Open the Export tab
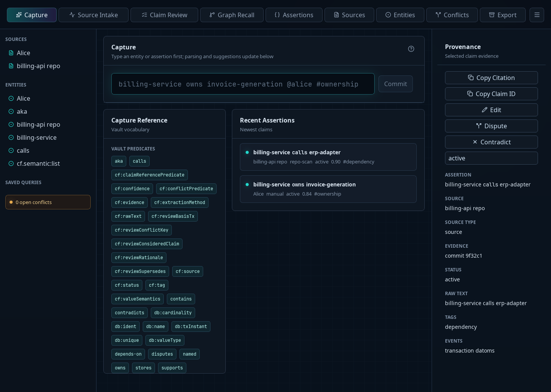The image size is (551, 392). click(x=503, y=15)
